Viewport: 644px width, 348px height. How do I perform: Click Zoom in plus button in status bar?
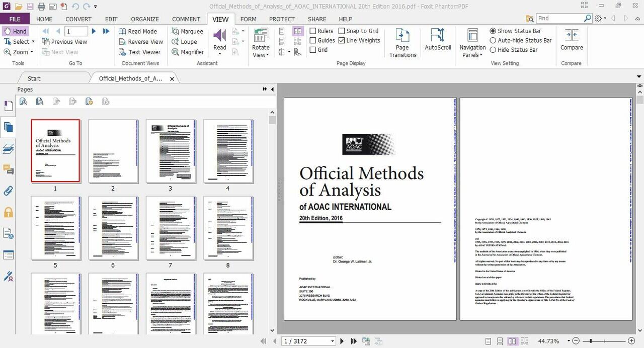click(x=631, y=341)
